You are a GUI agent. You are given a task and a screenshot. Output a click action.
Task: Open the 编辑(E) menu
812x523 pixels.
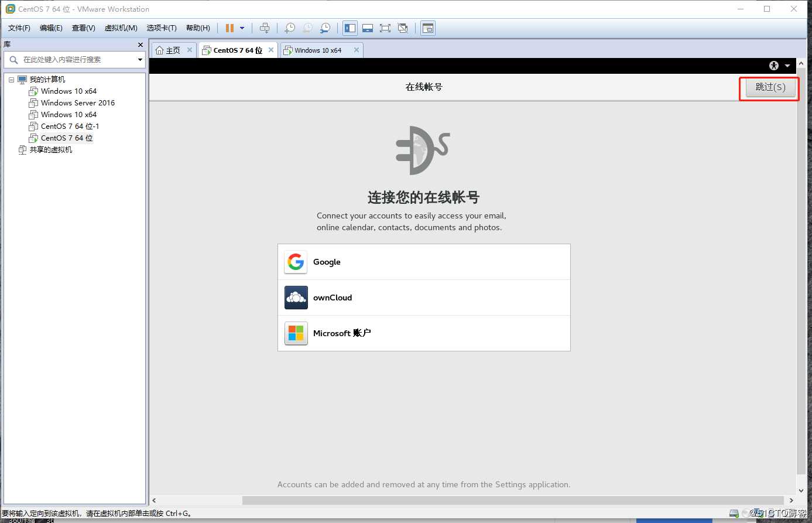[51, 28]
